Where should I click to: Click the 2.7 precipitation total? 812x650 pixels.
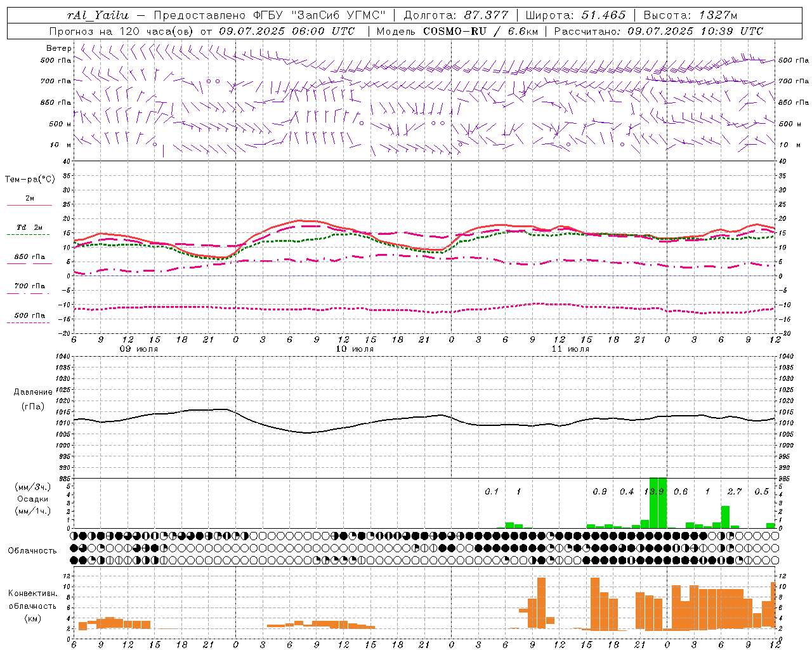[735, 492]
